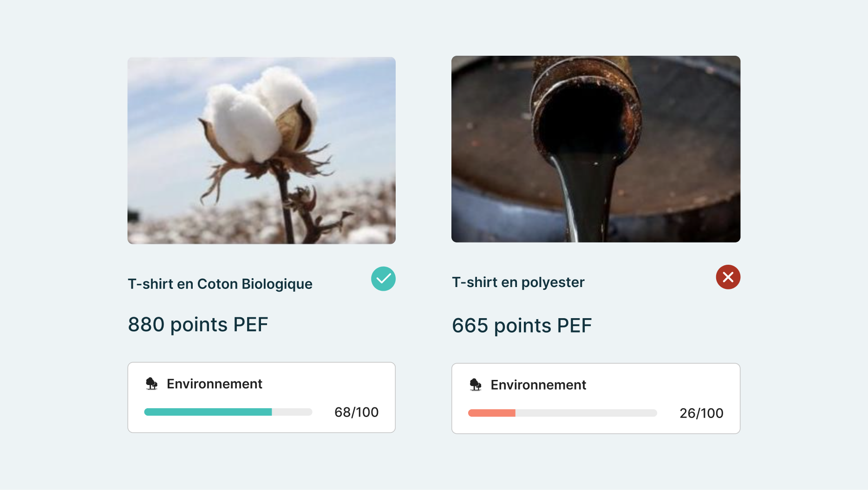The height and width of the screenshot is (490, 868).
Task: Open the cotton flower photo
Action: pyautogui.click(x=261, y=150)
